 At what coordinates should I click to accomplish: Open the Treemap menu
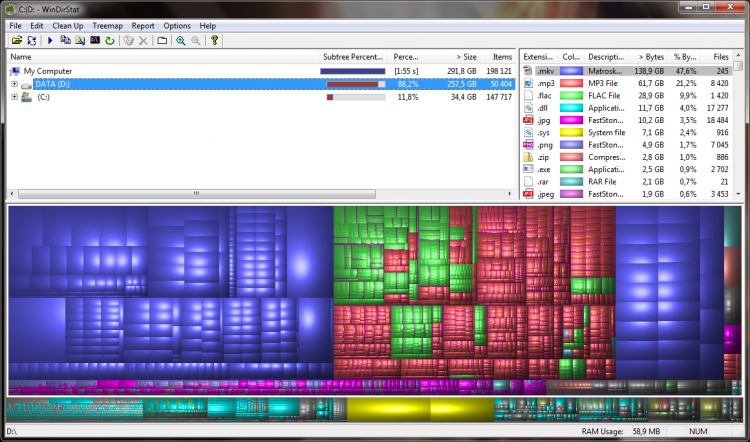[107, 26]
